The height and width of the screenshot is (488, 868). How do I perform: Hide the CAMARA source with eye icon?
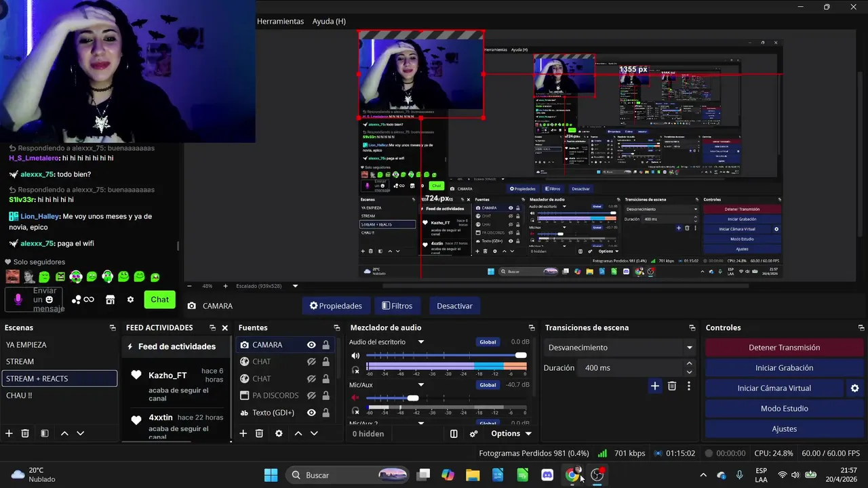311,345
